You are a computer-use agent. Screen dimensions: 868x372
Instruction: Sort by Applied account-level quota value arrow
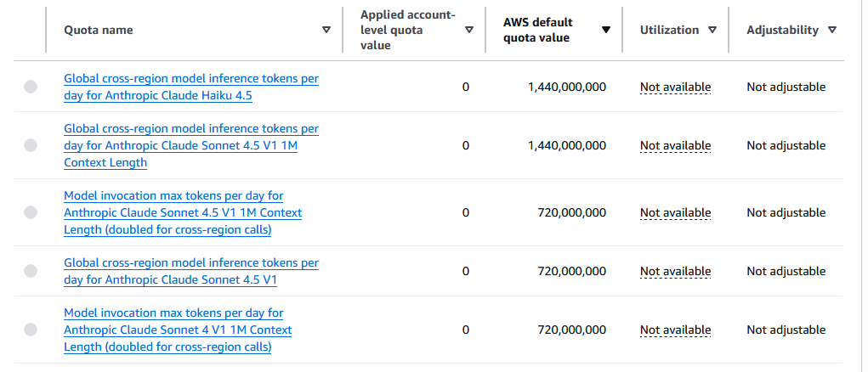[x=468, y=30]
